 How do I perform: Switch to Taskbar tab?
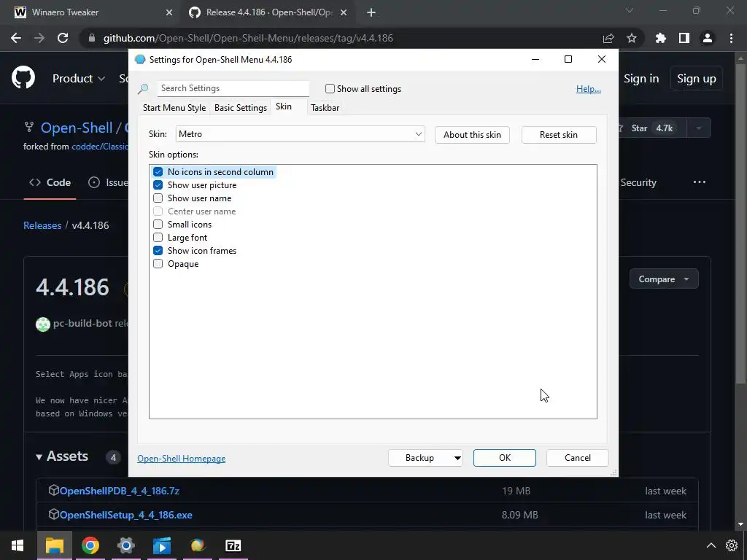pos(325,108)
